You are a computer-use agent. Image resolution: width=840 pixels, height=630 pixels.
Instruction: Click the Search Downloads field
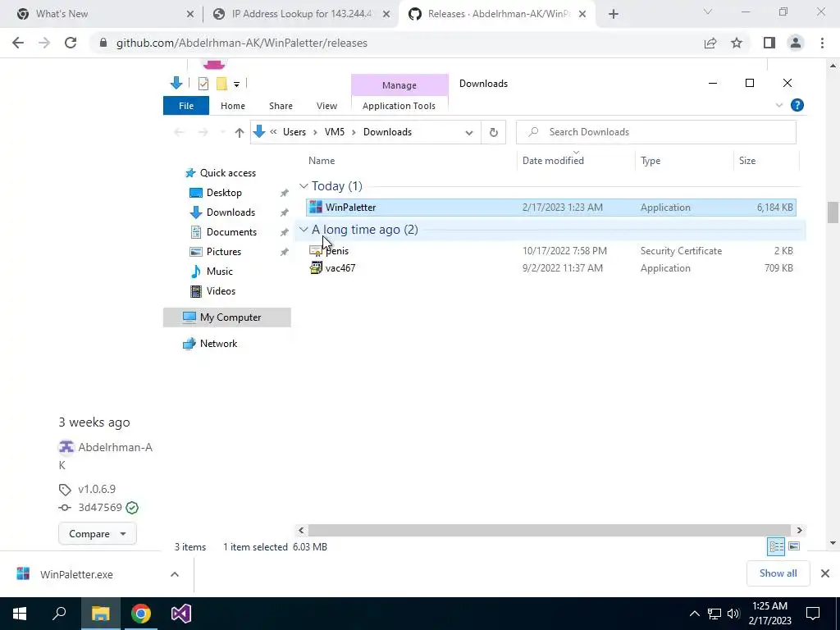click(x=656, y=132)
